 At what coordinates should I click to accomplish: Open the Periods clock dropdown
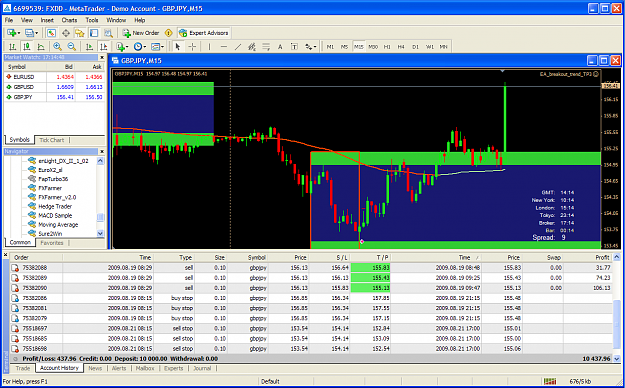tap(139, 47)
